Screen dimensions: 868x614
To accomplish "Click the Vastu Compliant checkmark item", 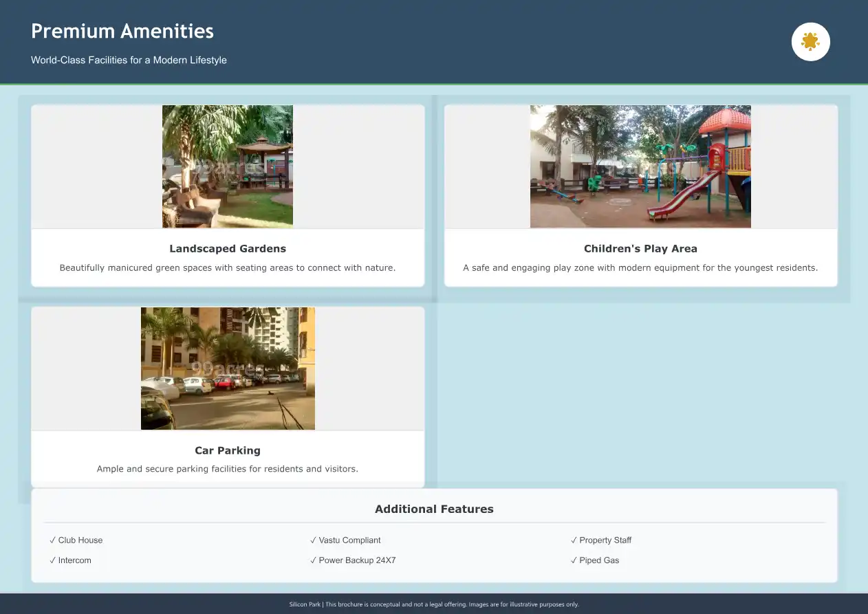I will (345, 540).
